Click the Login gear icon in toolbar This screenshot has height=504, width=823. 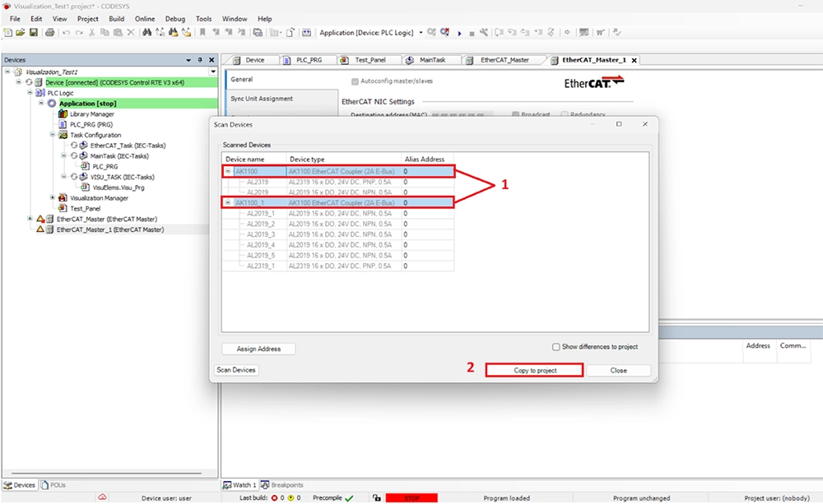point(431,33)
